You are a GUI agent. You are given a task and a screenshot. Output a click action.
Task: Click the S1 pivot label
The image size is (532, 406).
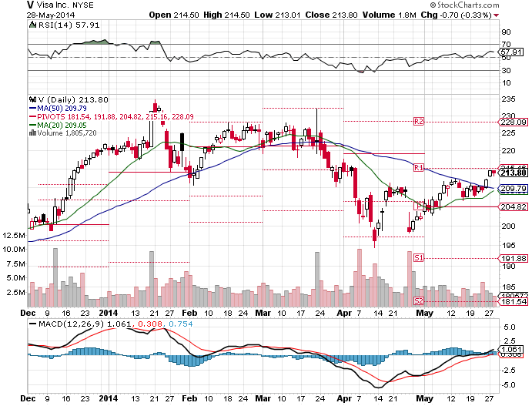tap(419, 257)
